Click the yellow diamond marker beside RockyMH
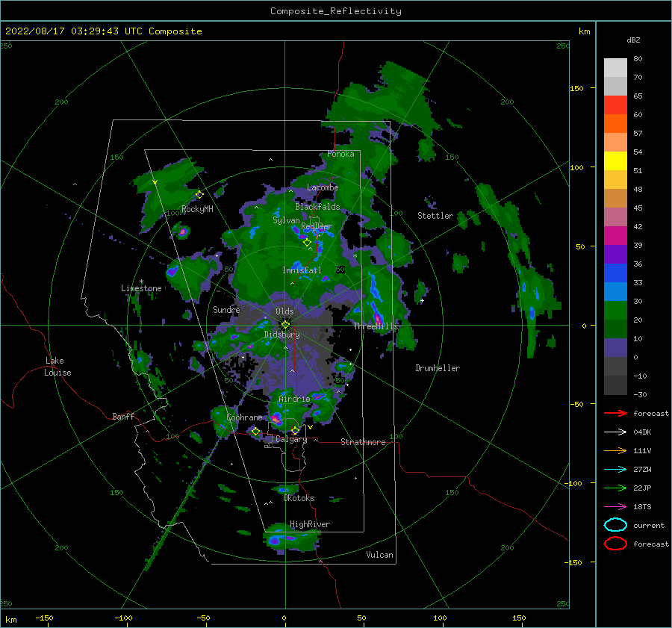The height and width of the screenshot is (628, 672). [x=199, y=195]
